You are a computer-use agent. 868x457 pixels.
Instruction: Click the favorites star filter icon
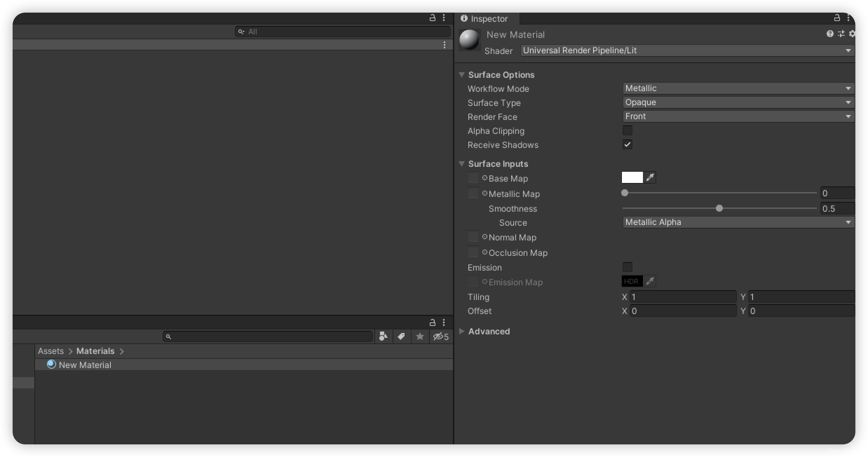tap(420, 336)
